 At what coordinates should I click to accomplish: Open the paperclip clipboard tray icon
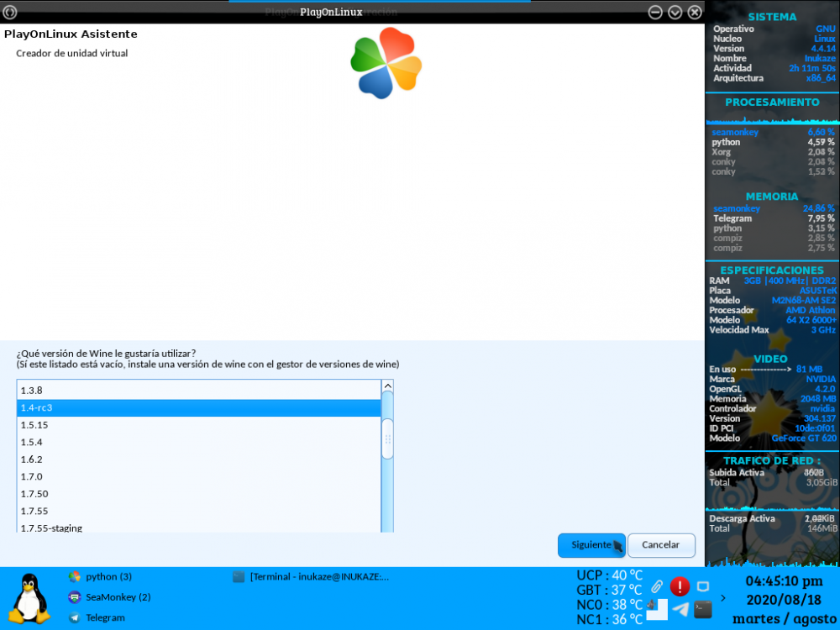(657, 586)
